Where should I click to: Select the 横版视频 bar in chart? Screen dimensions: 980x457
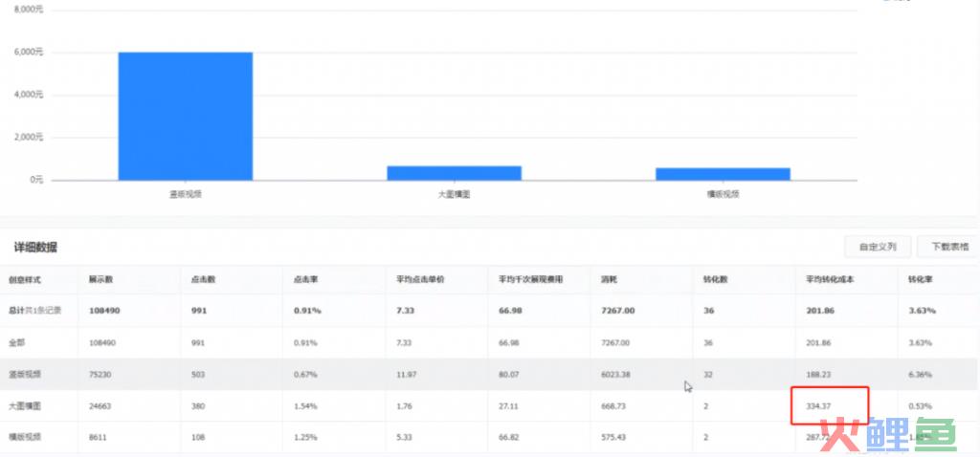724,174
